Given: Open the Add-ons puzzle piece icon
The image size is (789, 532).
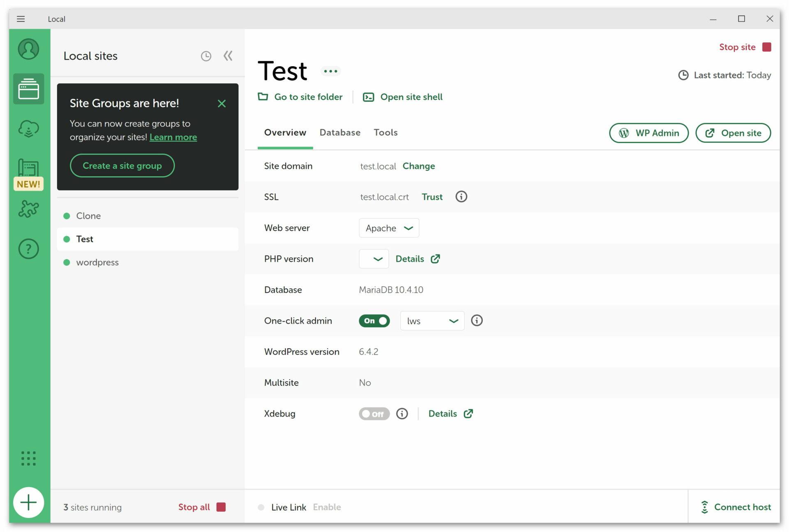Looking at the screenshot, I should (x=28, y=209).
